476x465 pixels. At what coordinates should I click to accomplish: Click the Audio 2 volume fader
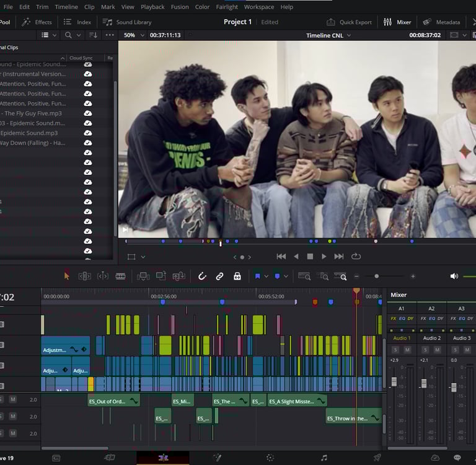click(424, 383)
